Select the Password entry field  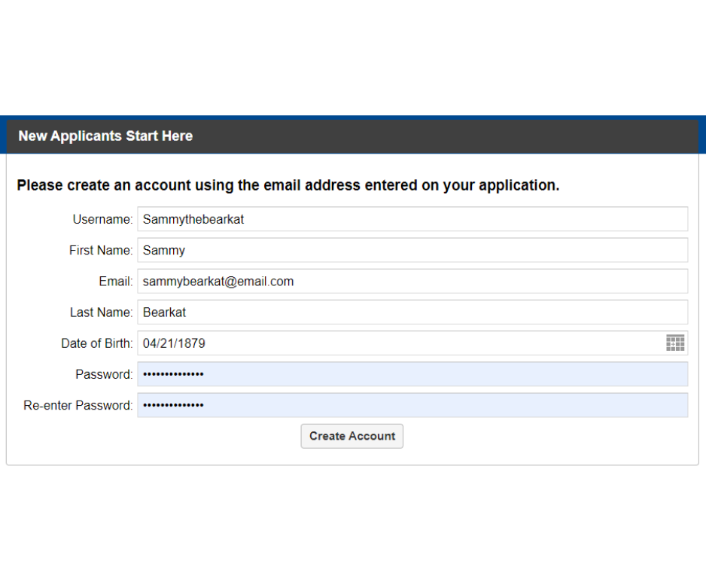[412, 374]
